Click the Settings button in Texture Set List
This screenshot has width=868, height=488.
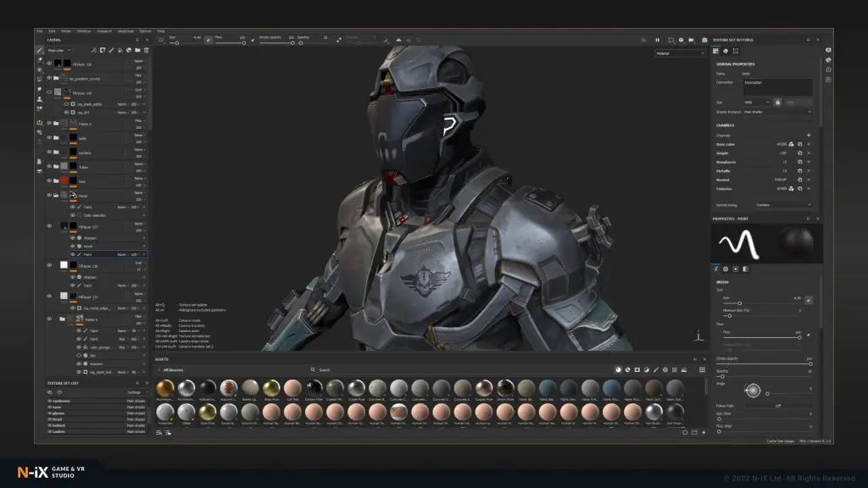pyautogui.click(x=134, y=392)
